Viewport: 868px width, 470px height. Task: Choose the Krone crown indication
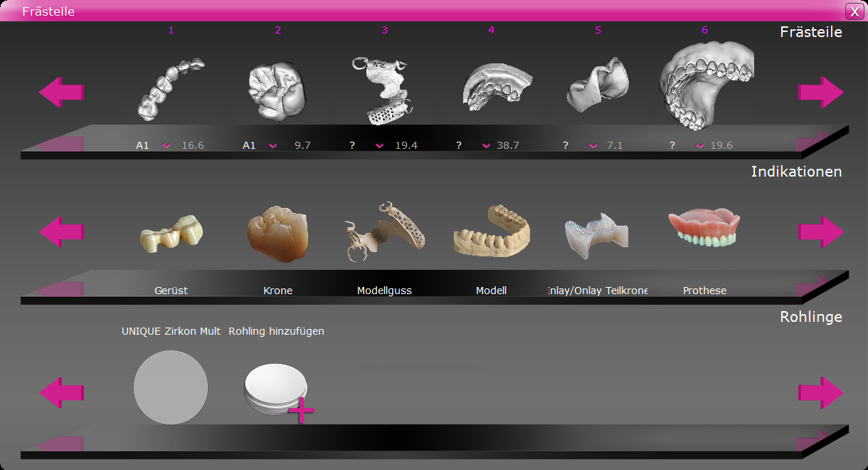click(277, 234)
